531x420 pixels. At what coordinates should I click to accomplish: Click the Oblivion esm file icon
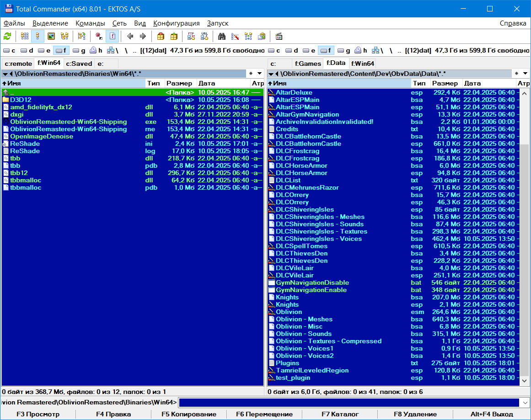tap(272, 312)
